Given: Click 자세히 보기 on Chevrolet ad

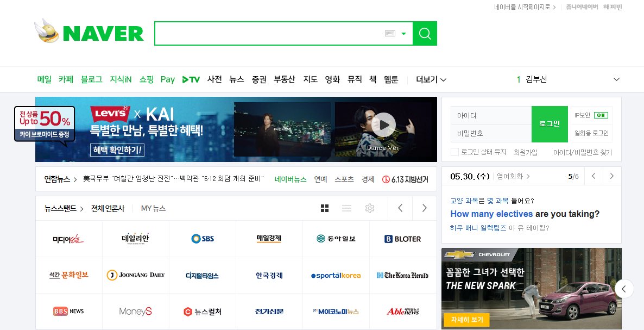Looking at the screenshot, I should tap(466, 319).
